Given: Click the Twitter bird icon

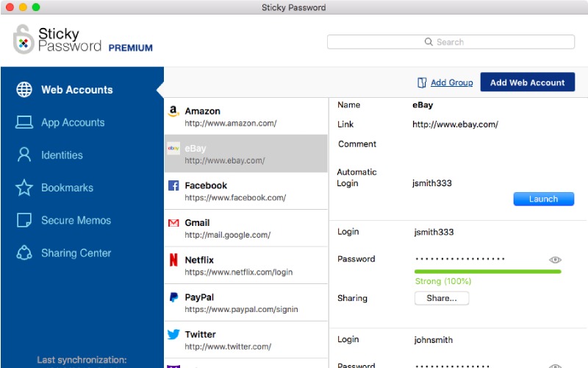Looking at the screenshot, I should click(173, 334).
